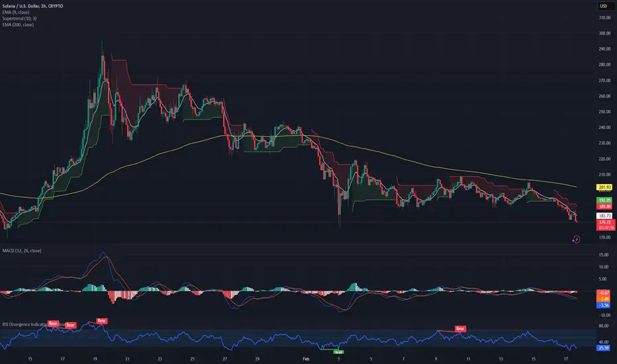Screen dimensions: 617x364
Task: Click the 40.00 RSI axis label
Action: [604, 342]
